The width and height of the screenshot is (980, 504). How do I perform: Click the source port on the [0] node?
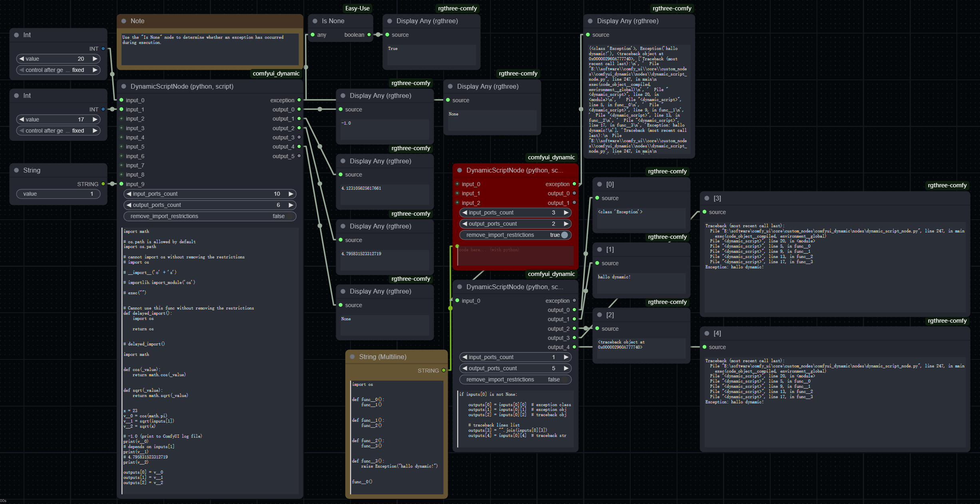(x=597, y=198)
